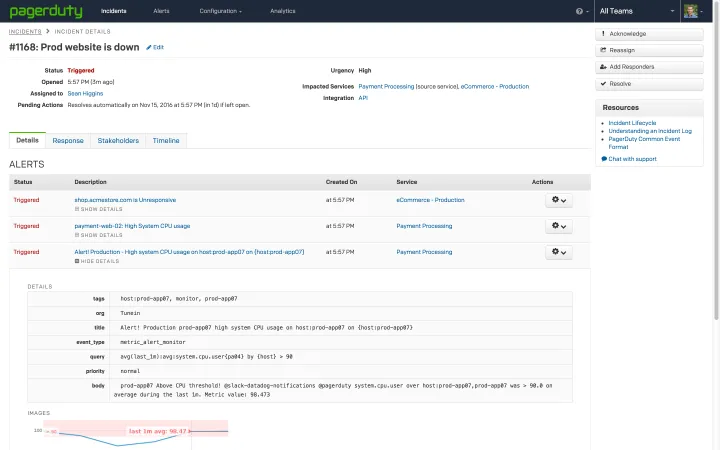Screen dimensions: 720x450
Task: Open the Configuration menu
Action: pos(220,11)
